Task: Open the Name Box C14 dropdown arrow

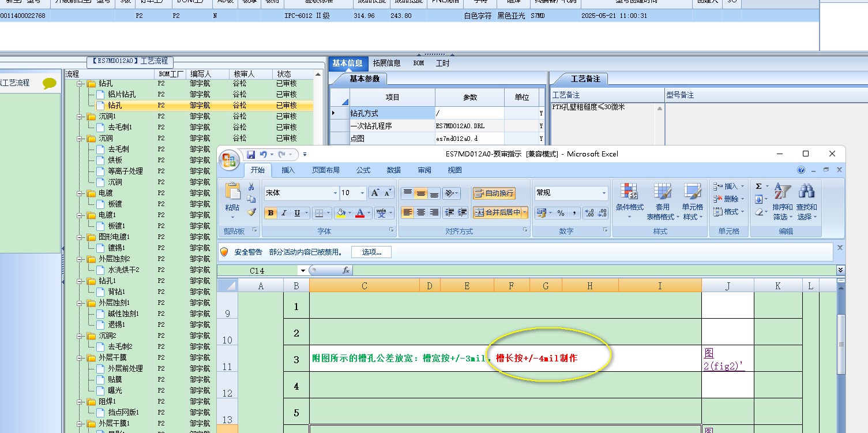Action: point(302,271)
